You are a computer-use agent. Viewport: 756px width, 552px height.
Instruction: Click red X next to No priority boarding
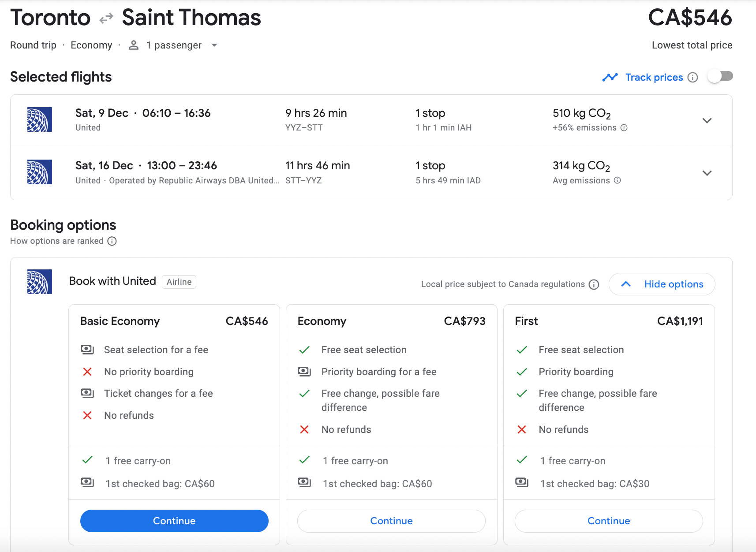coord(87,372)
